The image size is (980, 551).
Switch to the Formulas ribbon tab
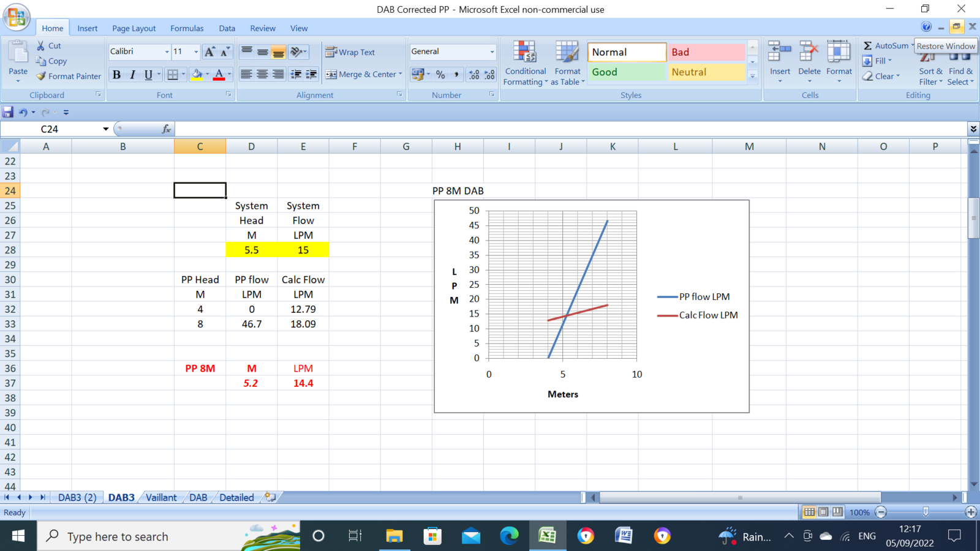coord(187,28)
